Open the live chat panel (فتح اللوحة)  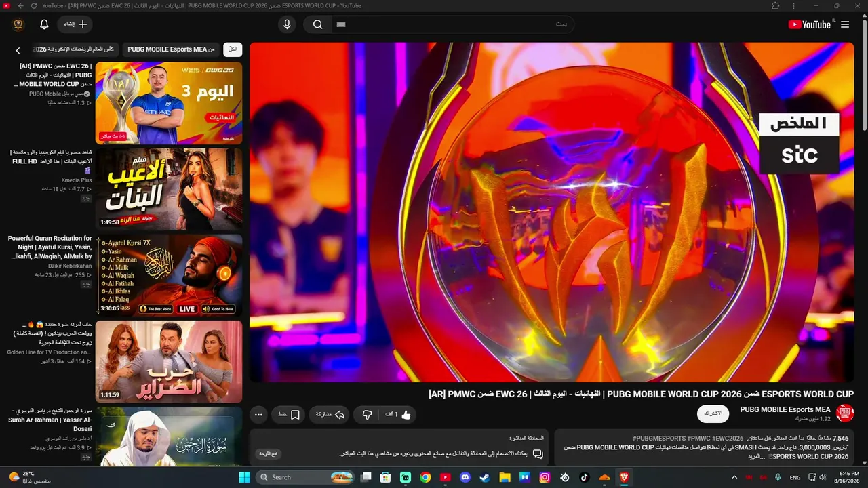(x=269, y=453)
